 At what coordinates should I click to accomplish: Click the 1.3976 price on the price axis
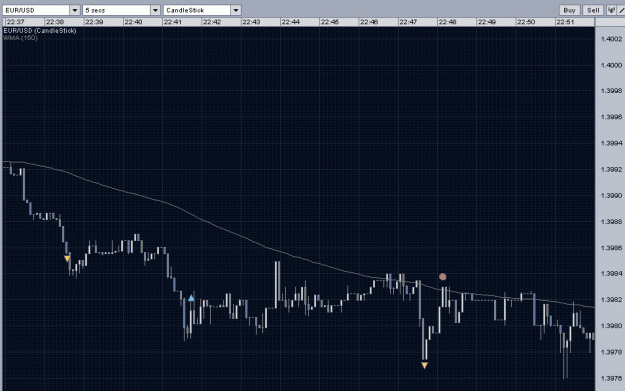click(611, 378)
